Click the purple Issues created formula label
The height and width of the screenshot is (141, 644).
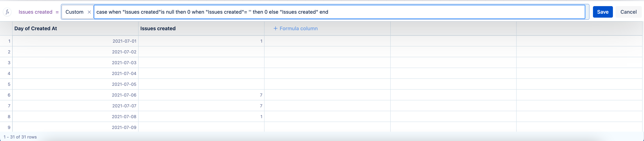[x=35, y=12]
